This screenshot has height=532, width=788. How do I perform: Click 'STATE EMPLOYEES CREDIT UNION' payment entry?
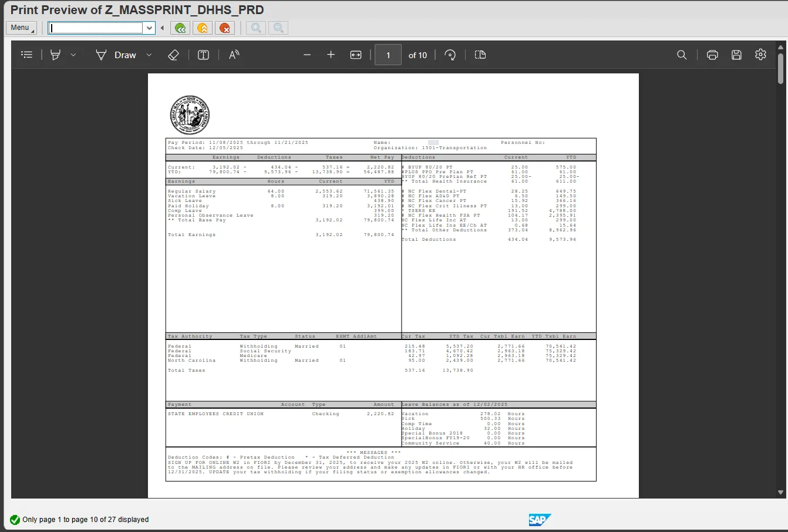[215, 414]
